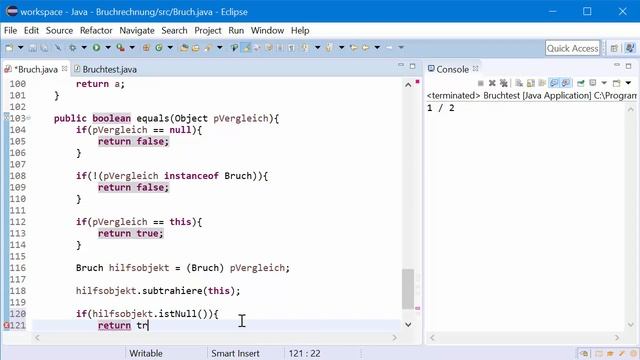Expand the Search dropdown arrow
Image resolution: width=640 pixels, height=360 pixels.
(x=220, y=48)
